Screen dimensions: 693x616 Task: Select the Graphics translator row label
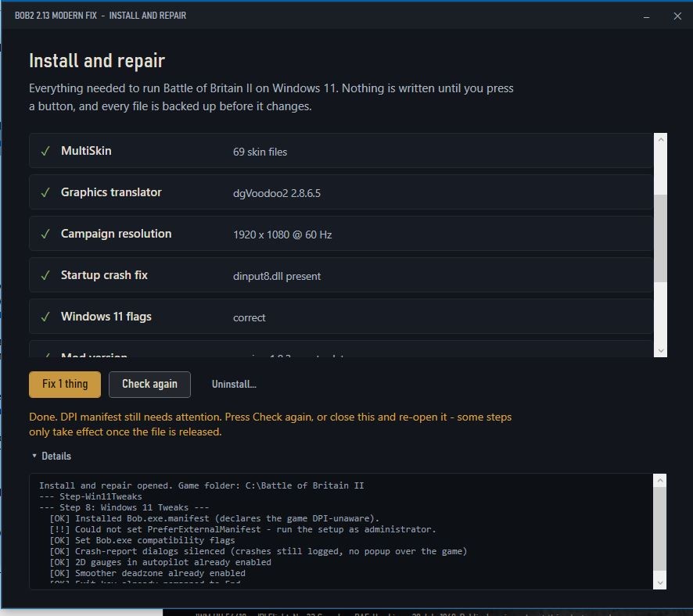[x=111, y=192]
